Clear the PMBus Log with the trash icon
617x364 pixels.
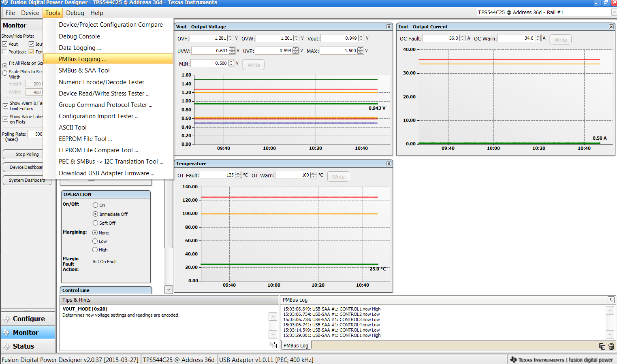tap(611, 347)
